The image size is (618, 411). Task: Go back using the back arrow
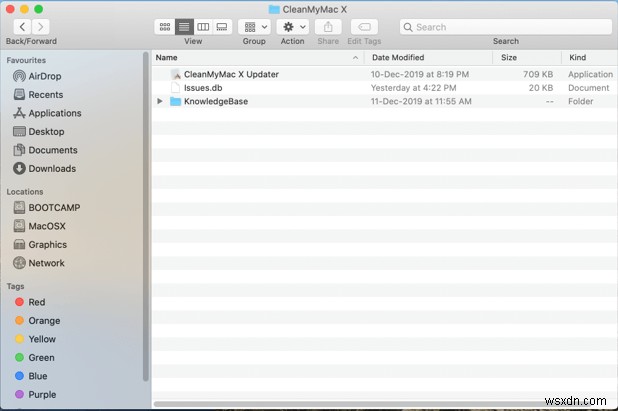click(x=22, y=27)
